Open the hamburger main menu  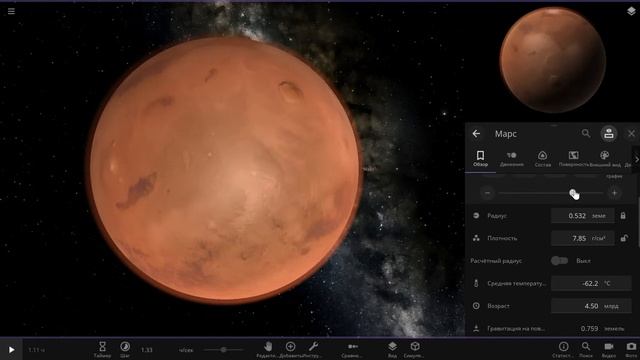pyautogui.click(x=11, y=11)
